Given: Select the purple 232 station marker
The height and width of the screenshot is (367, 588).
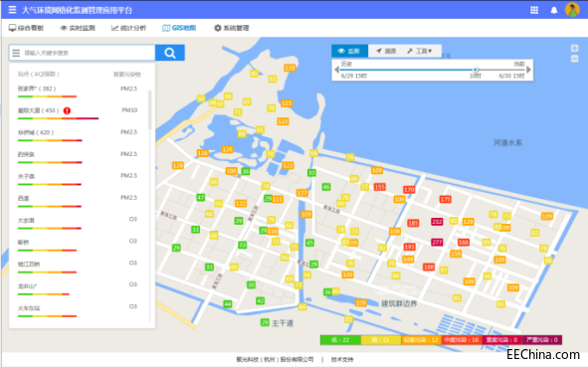Looking at the screenshot, I should (x=437, y=222).
